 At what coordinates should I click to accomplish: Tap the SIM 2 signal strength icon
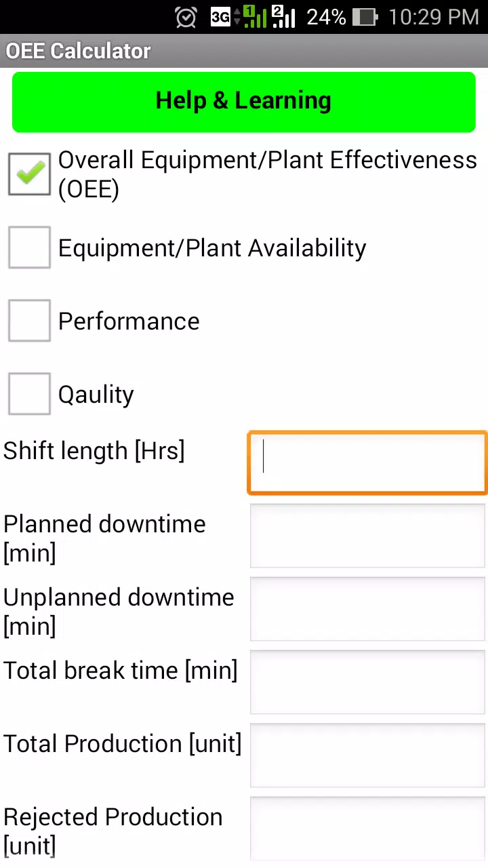click(x=284, y=17)
